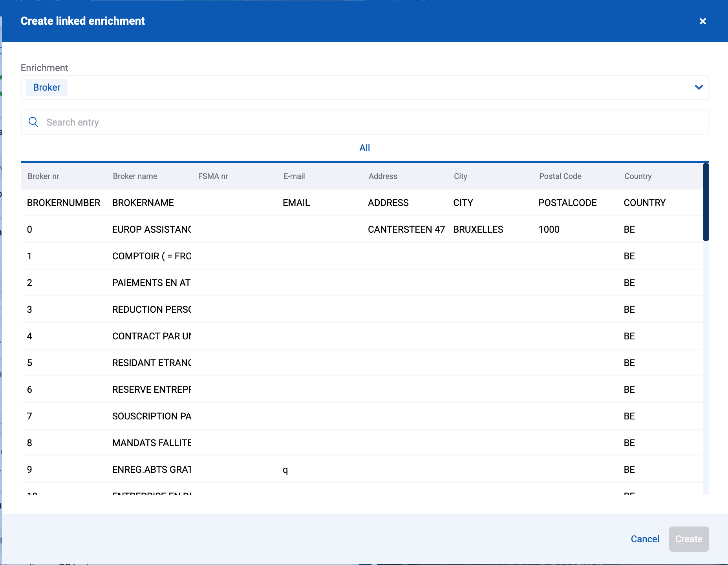
Task: Click the FSMA nr column header
Action: pos(213,176)
